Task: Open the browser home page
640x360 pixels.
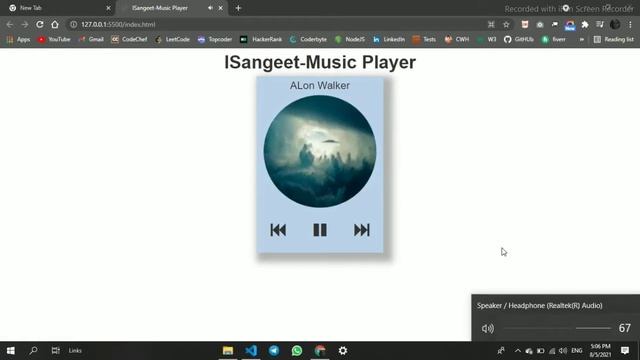Action: point(55,24)
